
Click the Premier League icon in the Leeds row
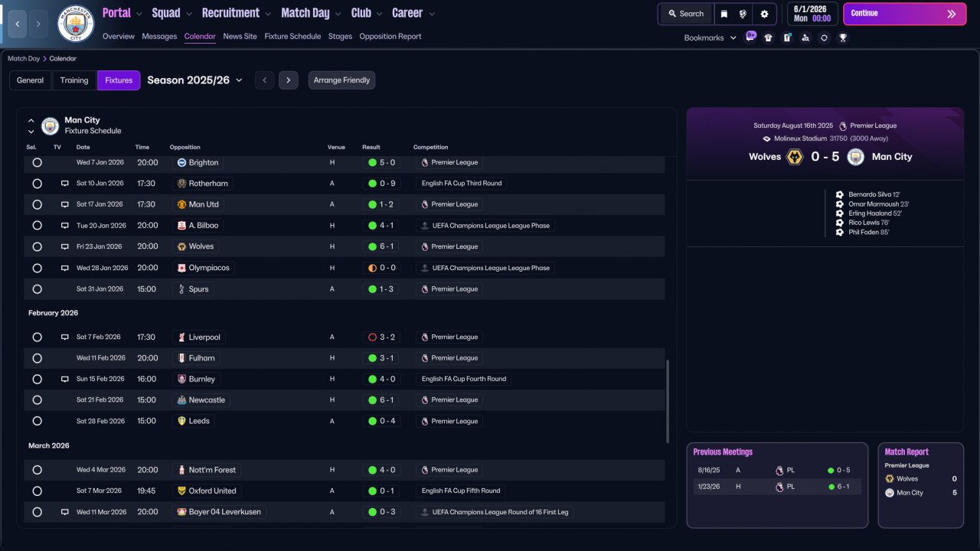(x=423, y=421)
